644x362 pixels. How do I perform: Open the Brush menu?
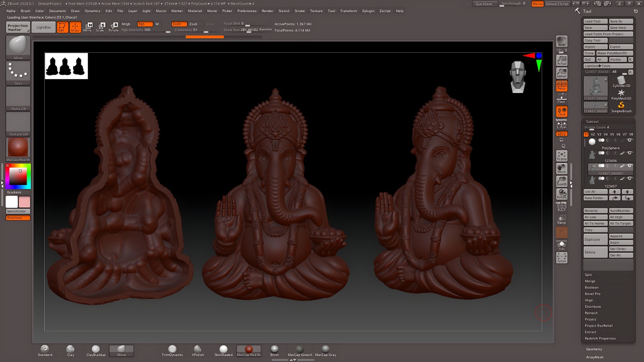tap(25, 11)
